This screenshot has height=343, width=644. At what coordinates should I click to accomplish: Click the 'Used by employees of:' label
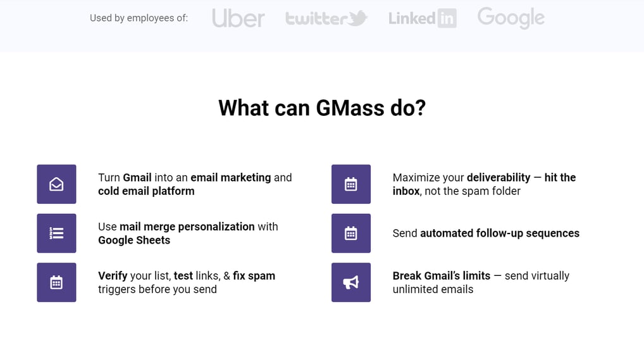(139, 18)
